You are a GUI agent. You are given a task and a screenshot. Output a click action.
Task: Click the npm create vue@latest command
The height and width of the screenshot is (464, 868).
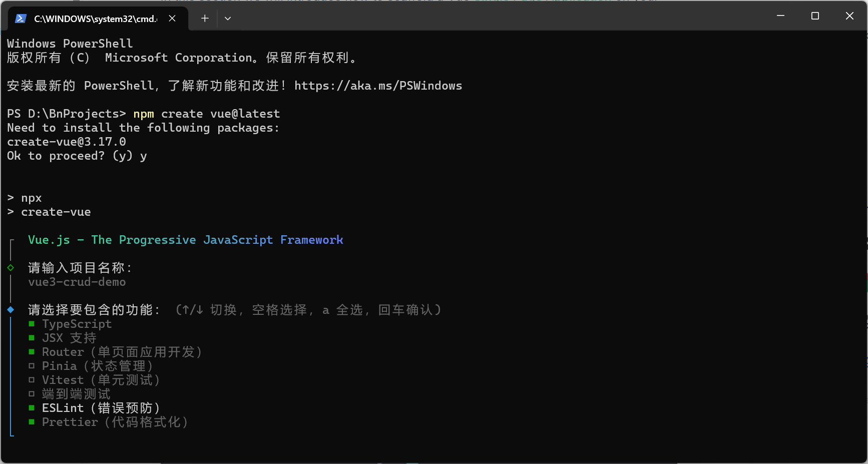(x=207, y=114)
